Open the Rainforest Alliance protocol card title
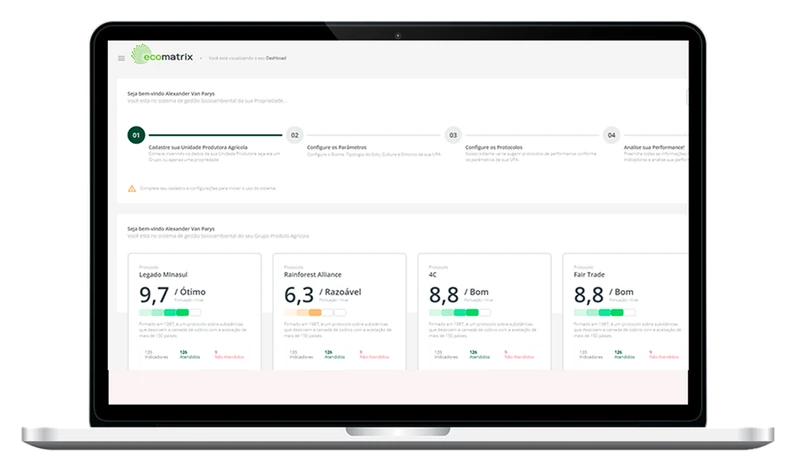 point(313,275)
